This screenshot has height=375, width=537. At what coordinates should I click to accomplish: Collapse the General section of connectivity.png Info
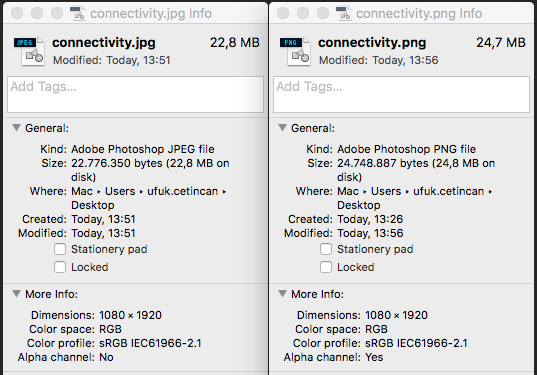[x=282, y=128]
